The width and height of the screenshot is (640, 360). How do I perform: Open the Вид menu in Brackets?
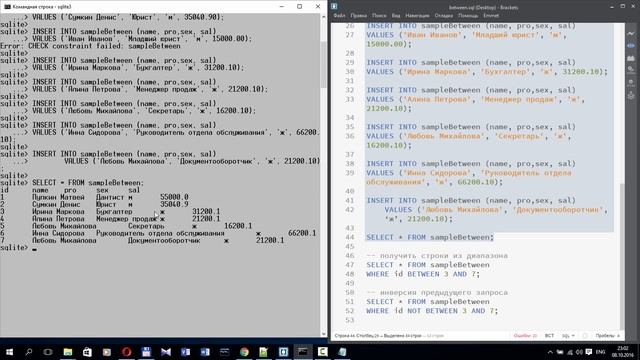pyautogui.click(x=396, y=16)
